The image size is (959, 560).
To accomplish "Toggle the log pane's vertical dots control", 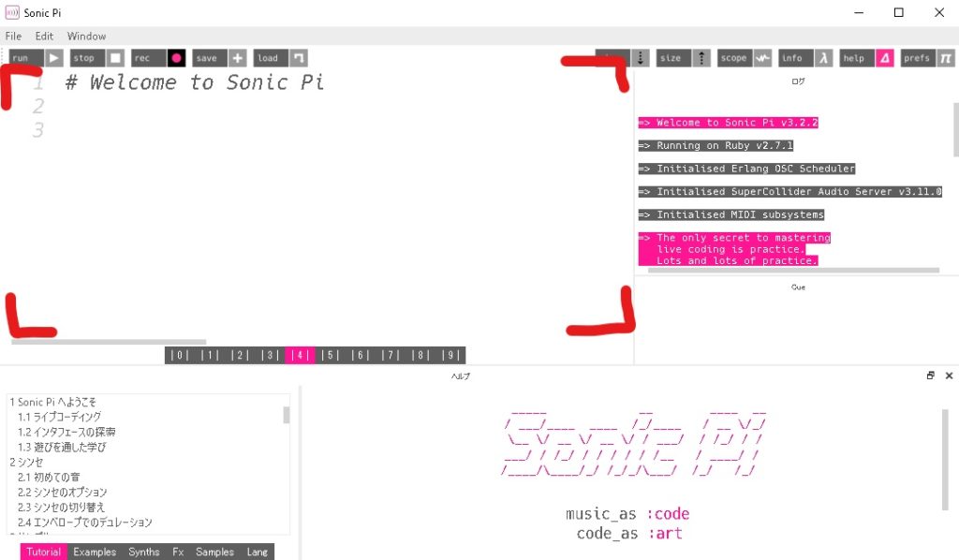I will 641,57.
